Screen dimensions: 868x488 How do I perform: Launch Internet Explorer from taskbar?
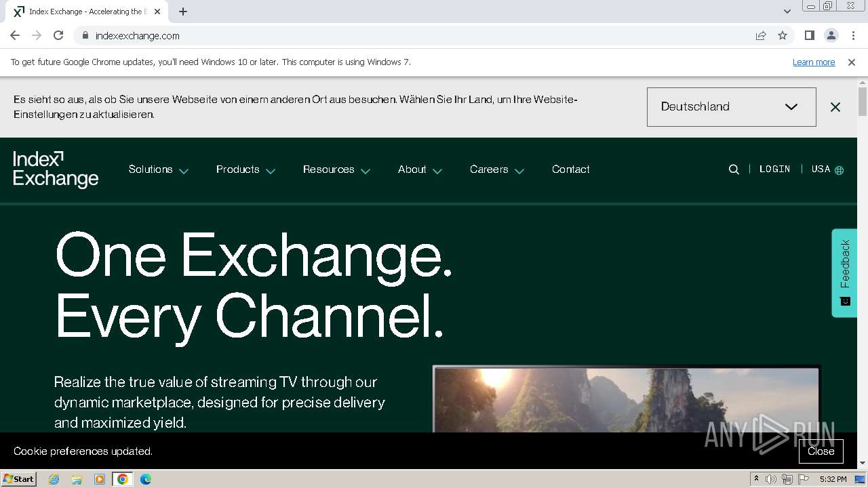(54, 479)
